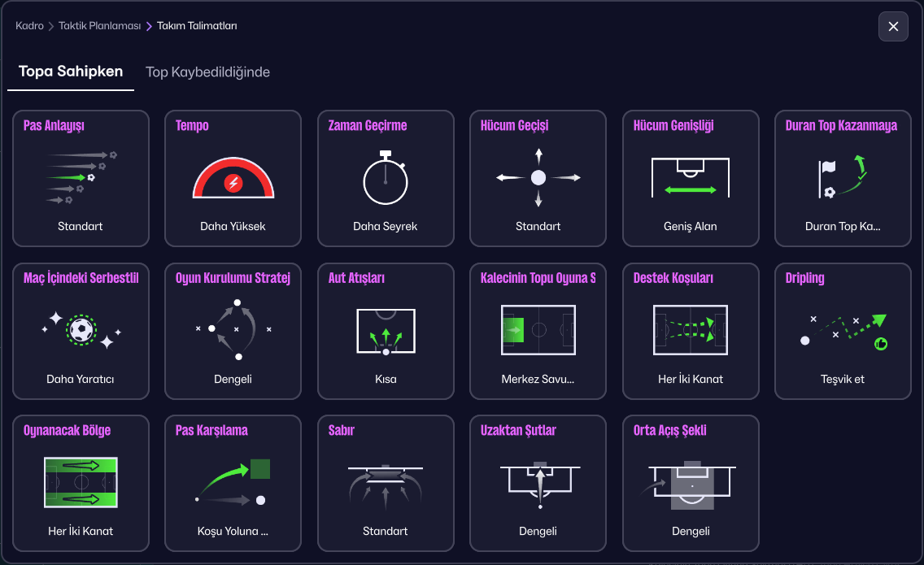Open the Oyun Kurulumu Stratejisi card title
924x565 pixels.
click(x=233, y=278)
